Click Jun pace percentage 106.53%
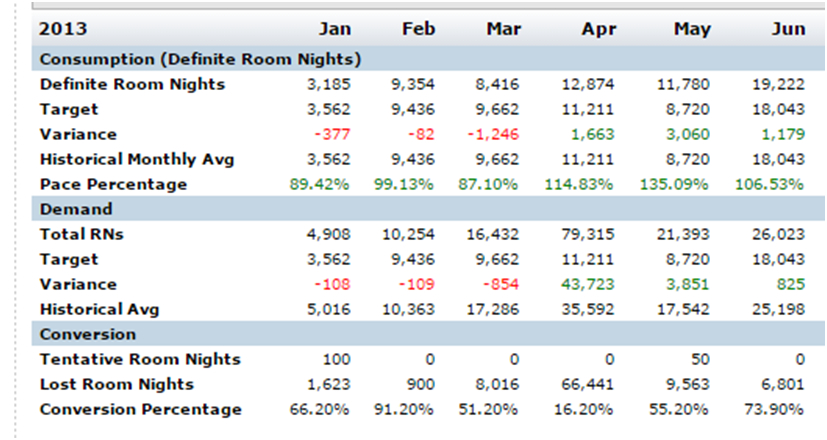Screen dimensions: 827x440 pyautogui.click(x=770, y=184)
